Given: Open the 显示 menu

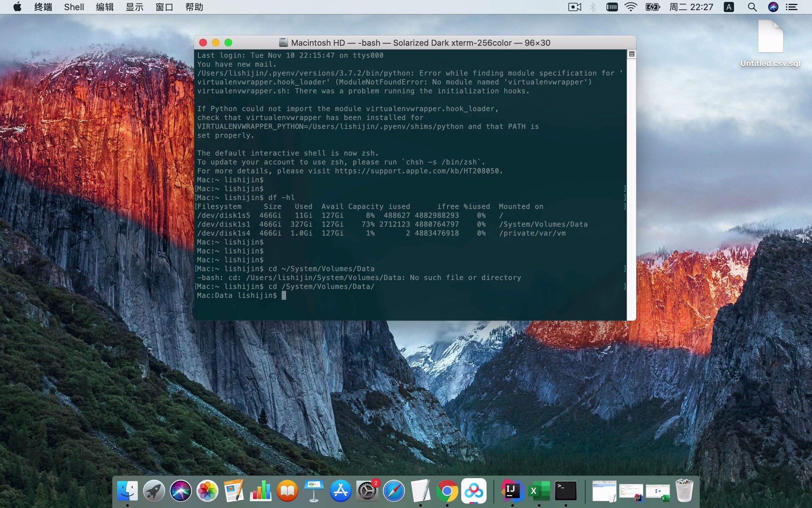Looking at the screenshot, I should pyautogui.click(x=134, y=7).
